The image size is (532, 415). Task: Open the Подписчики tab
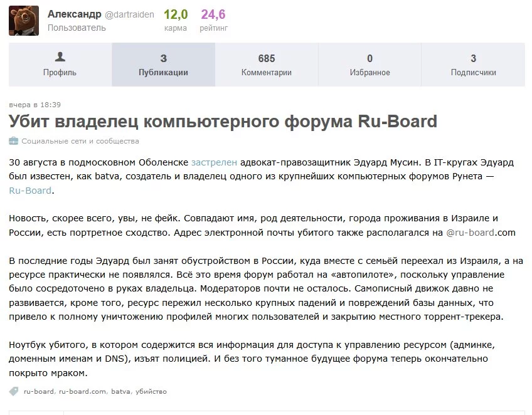473,65
